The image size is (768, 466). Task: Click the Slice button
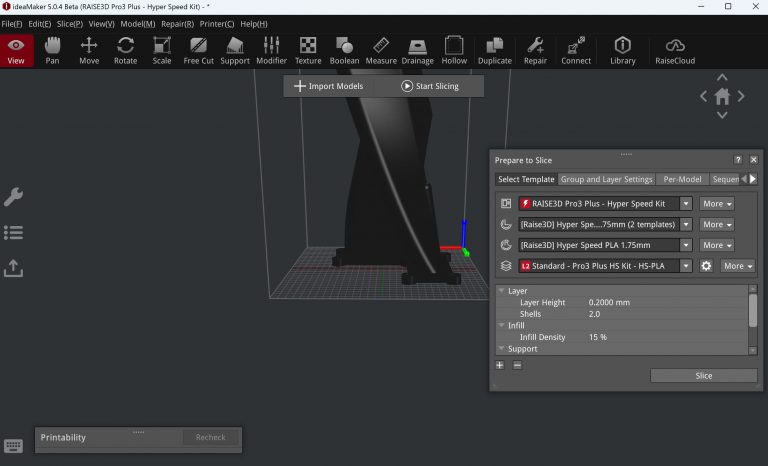[x=703, y=376]
